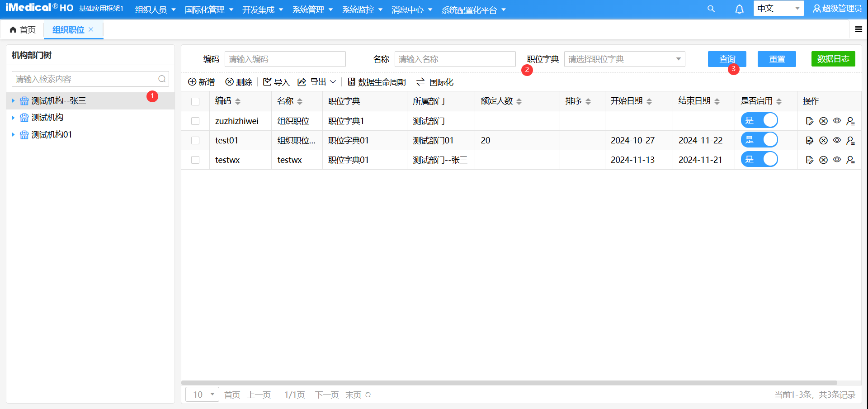The width and height of the screenshot is (868, 409).
Task: Click the 导入 import icon
Action: click(x=268, y=82)
